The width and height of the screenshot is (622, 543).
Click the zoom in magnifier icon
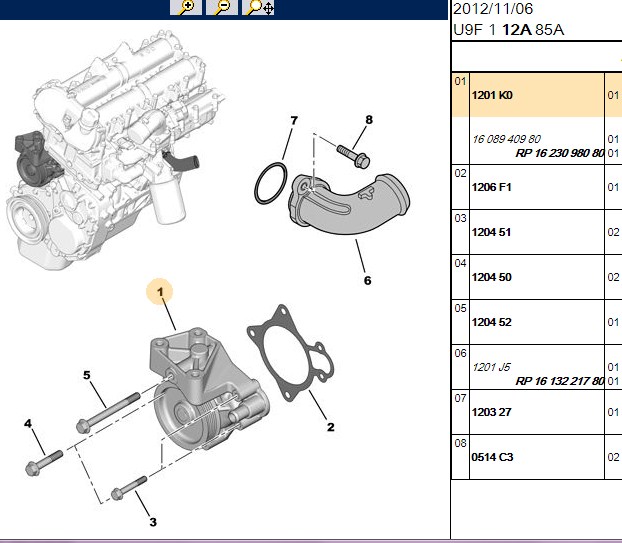point(186,7)
